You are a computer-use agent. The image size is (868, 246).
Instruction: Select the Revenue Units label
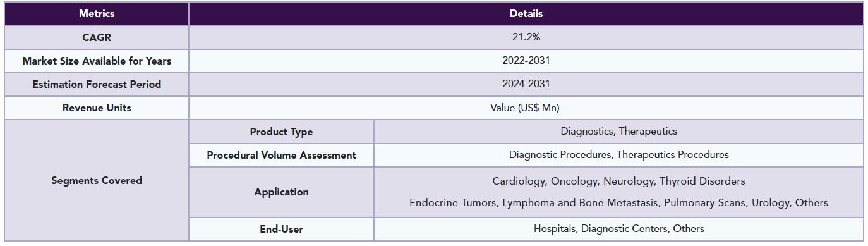pyautogui.click(x=97, y=108)
